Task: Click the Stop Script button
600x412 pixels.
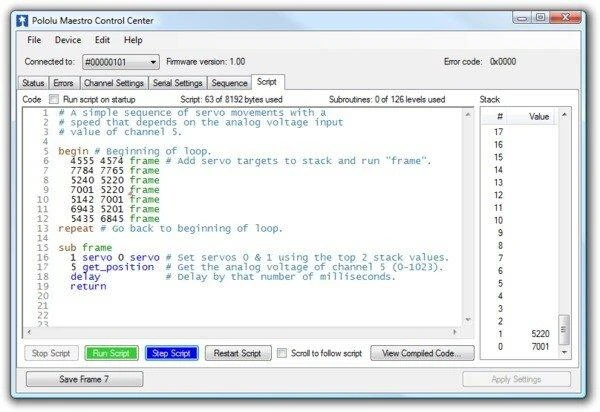Action: (51, 353)
